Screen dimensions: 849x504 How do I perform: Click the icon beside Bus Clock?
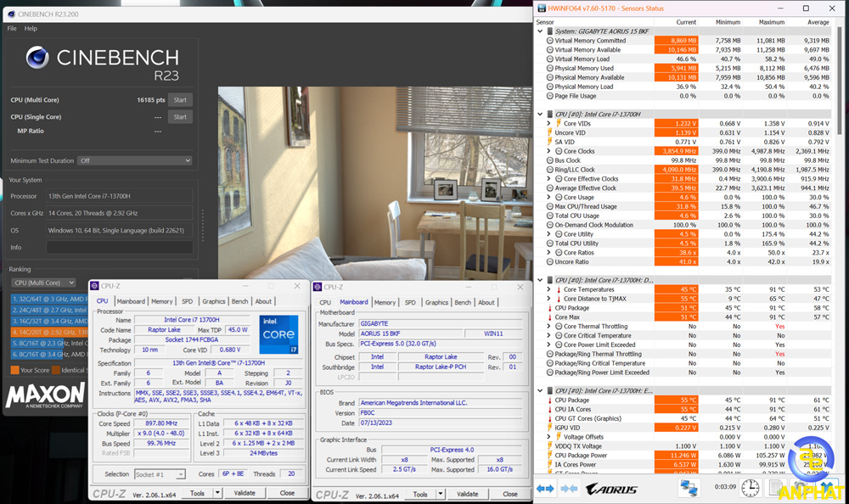[x=549, y=160]
